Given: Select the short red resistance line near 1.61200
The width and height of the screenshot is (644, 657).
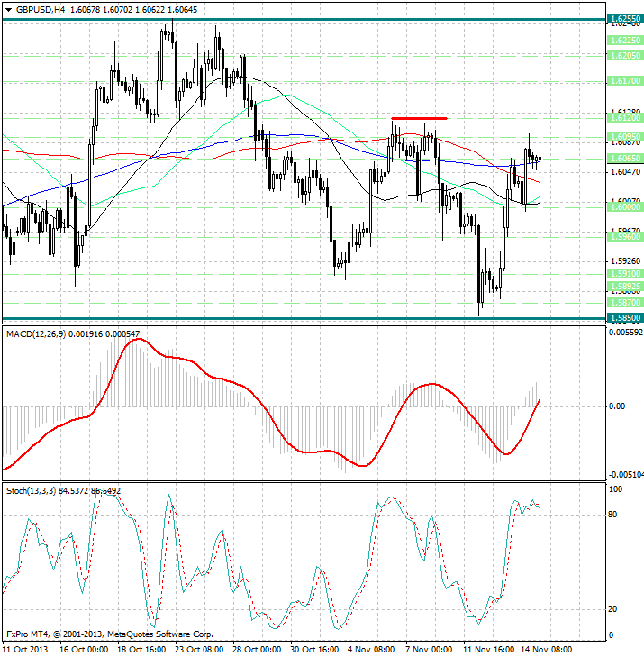Looking at the screenshot, I should [x=419, y=119].
